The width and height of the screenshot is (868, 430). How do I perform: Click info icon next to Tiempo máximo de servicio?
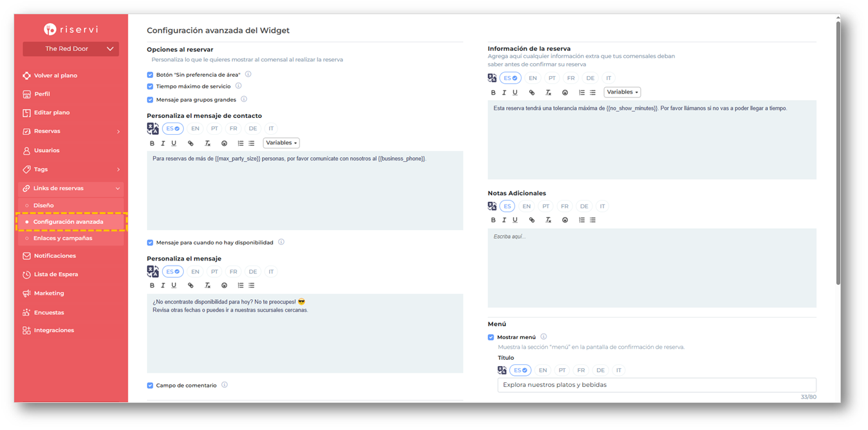click(x=238, y=86)
